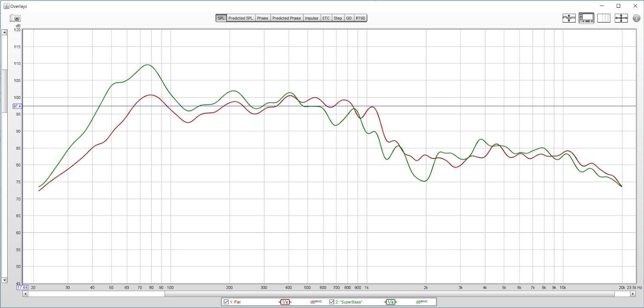Click the graph limits arrows icon
Viewport: 644px width, 308px height.
[621, 18]
